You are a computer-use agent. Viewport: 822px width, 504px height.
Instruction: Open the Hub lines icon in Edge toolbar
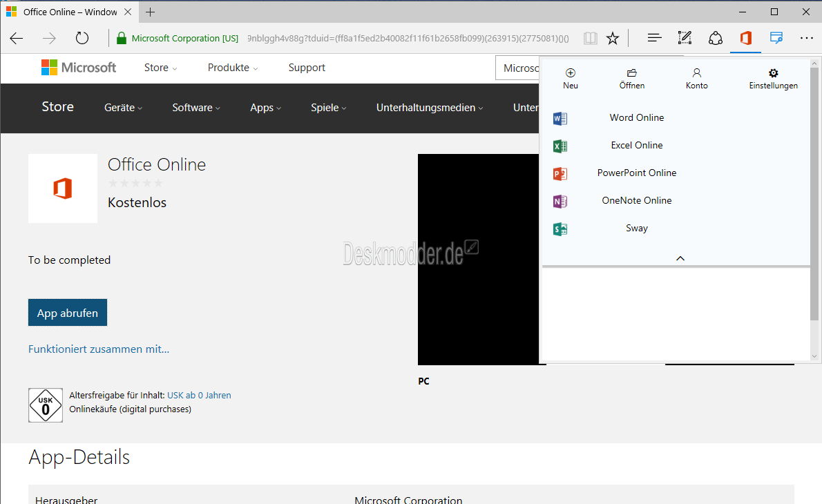pos(654,38)
